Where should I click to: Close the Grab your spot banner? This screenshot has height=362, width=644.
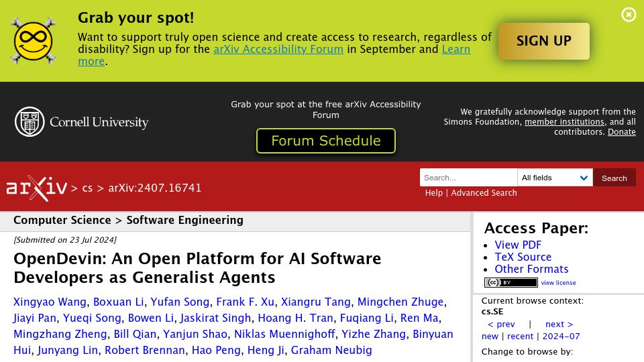click(x=629, y=15)
